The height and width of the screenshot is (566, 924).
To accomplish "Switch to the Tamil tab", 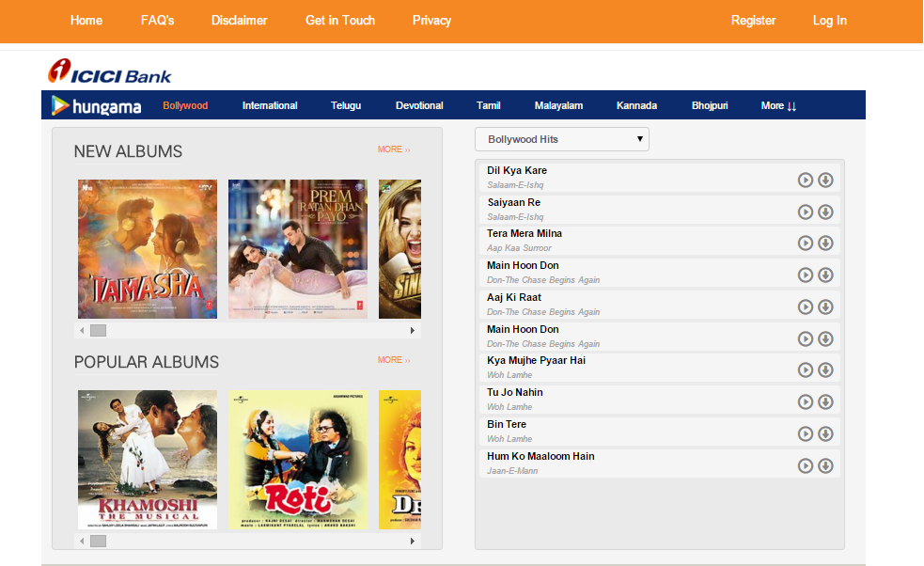I will [488, 105].
